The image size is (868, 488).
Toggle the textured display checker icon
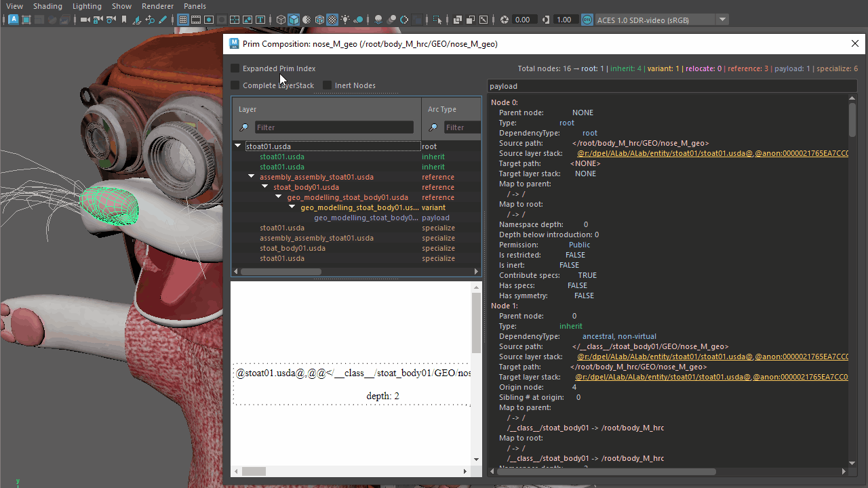point(332,20)
